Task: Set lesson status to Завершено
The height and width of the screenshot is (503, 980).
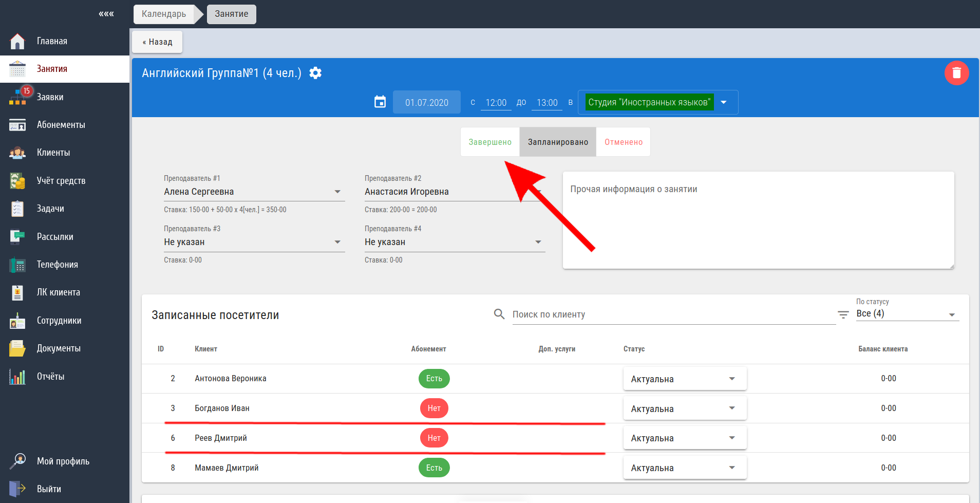Action: tap(490, 142)
